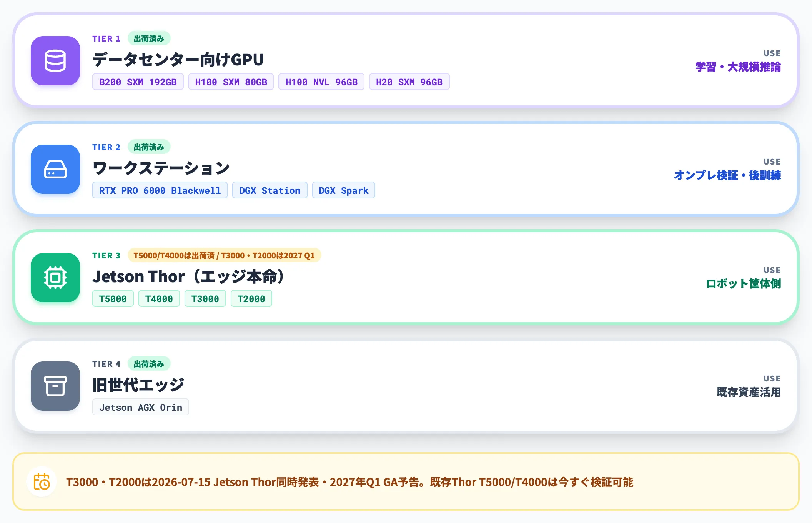The height and width of the screenshot is (523, 812).
Task: Click the T5000/T4000は出荷済 status badge in Tier 3
Action: click(x=225, y=255)
